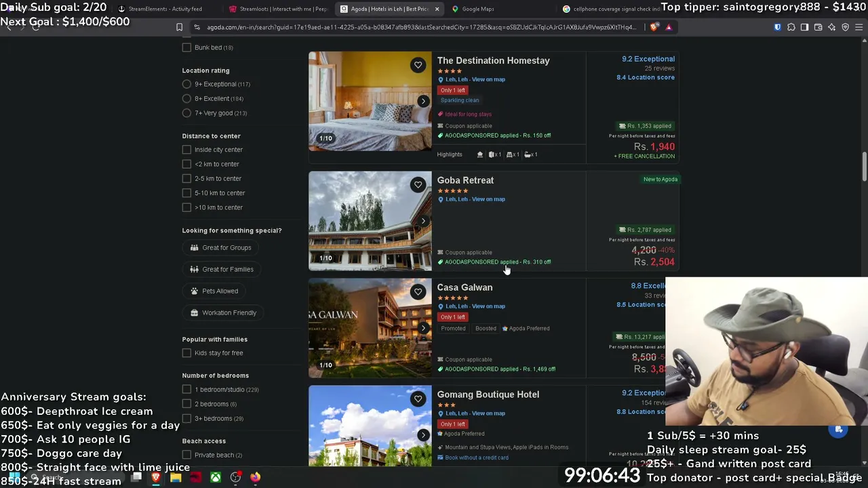Open the extensions puzzle icon

pyautogui.click(x=791, y=27)
